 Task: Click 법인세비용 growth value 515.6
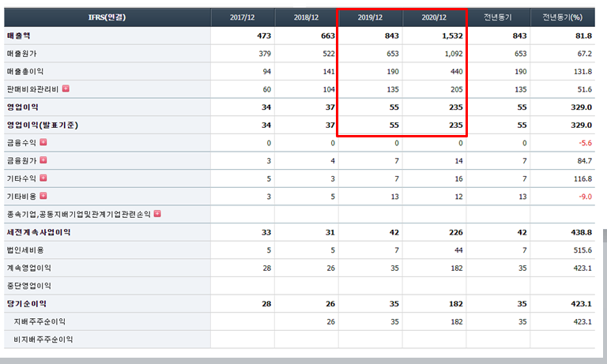(x=583, y=250)
